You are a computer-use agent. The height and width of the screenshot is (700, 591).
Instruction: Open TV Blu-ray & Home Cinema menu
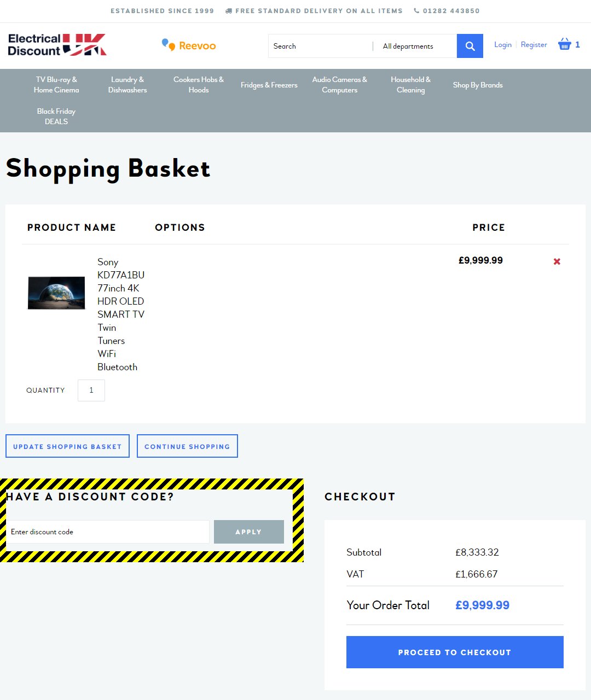click(x=56, y=85)
